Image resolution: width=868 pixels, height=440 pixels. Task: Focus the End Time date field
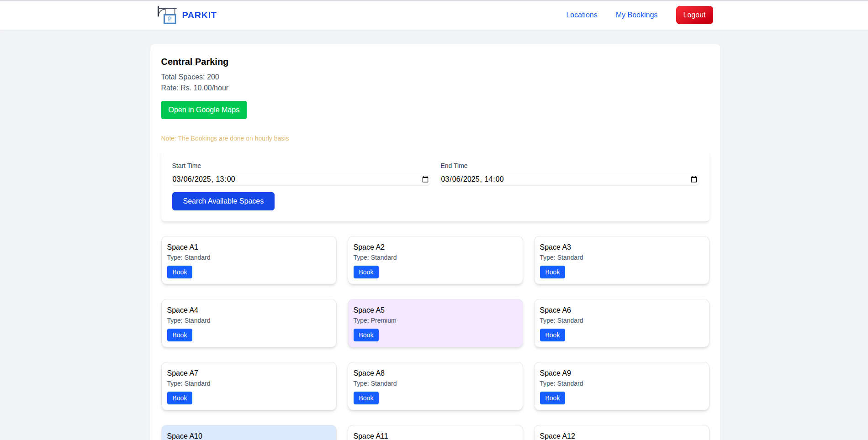coord(569,179)
